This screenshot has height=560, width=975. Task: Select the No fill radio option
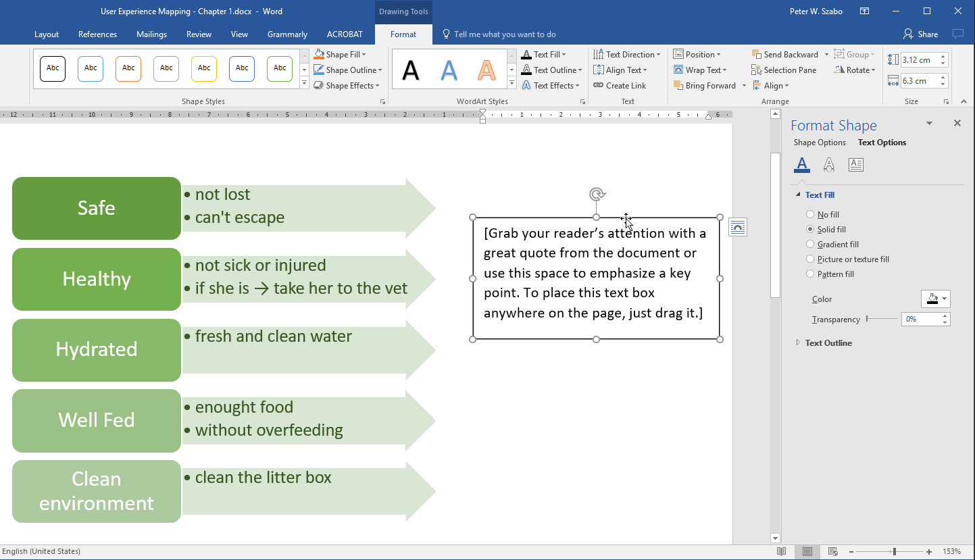click(x=810, y=215)
